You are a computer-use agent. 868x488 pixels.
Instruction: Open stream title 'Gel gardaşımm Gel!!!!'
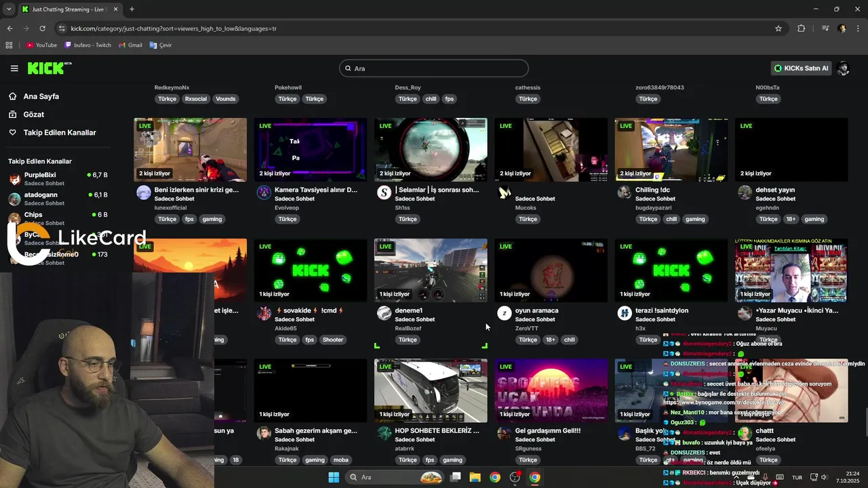click(x=548, y=430)
